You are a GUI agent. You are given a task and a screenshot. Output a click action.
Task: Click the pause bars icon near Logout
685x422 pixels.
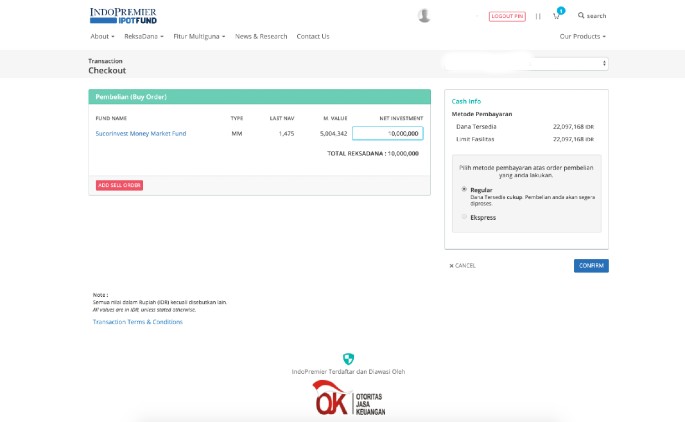coord(538,16)
